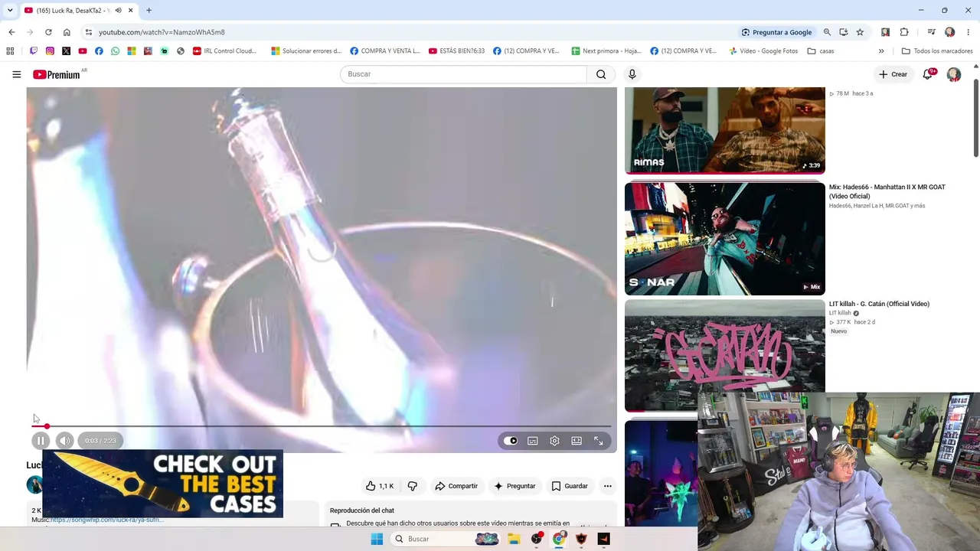Open the ESTÁS BIEN?6:33 bookmark
Screen dimensions: 980x551
[457, 51]
